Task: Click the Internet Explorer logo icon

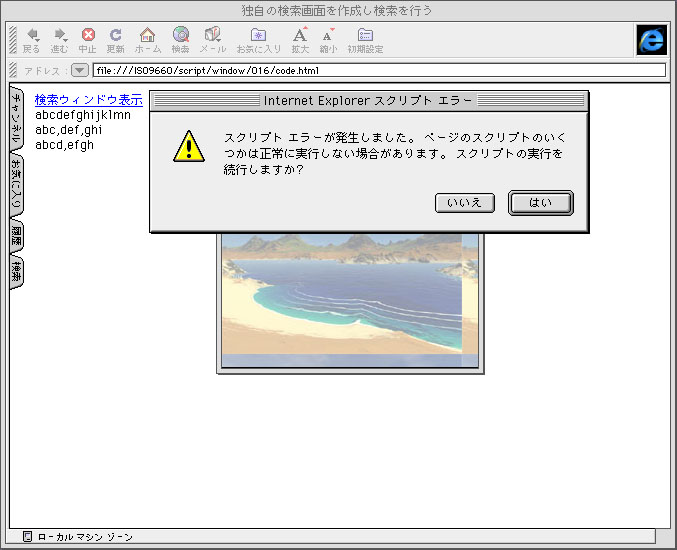Action: (652, 40)
